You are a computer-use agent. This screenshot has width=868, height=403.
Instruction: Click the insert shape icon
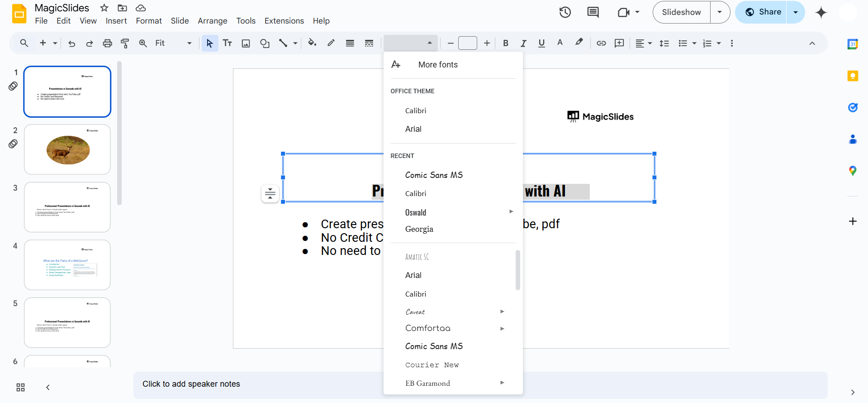[x=265, y=43]
